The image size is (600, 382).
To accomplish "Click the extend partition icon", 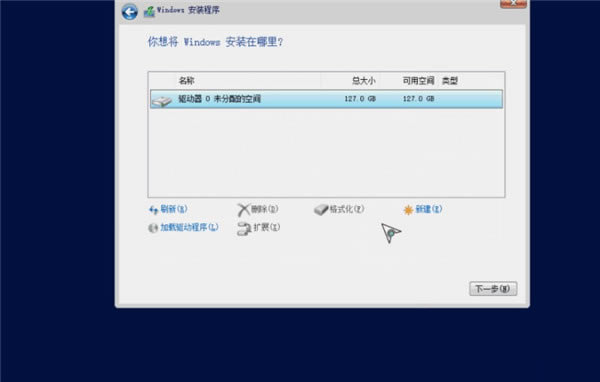I will [244, 229].
